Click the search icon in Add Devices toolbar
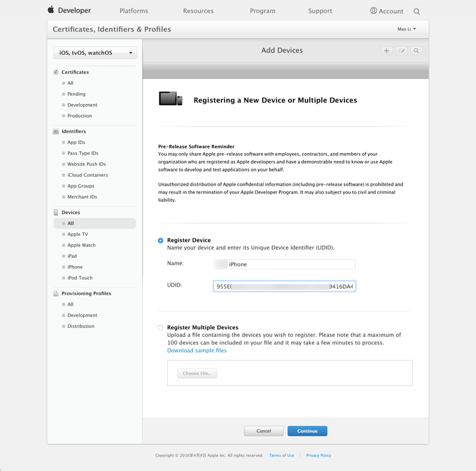476x471 pixels. (x=416, y=51)
